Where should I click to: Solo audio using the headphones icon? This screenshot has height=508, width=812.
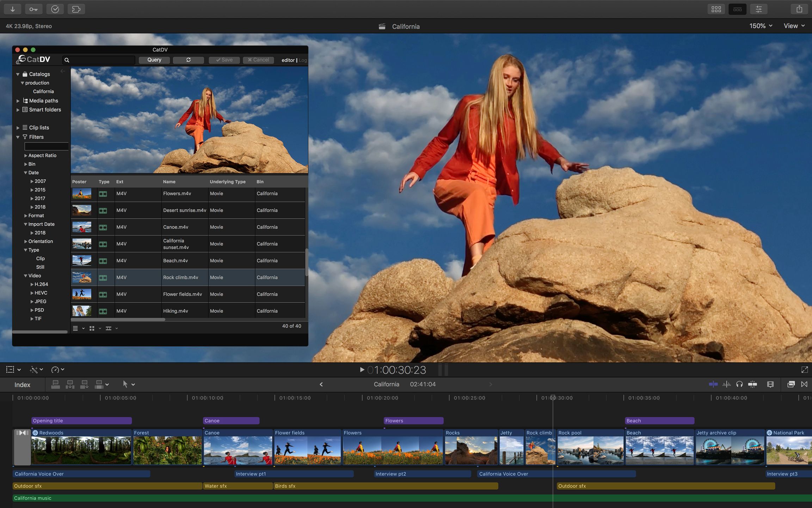pyautogui.click(x=739, y=384)
